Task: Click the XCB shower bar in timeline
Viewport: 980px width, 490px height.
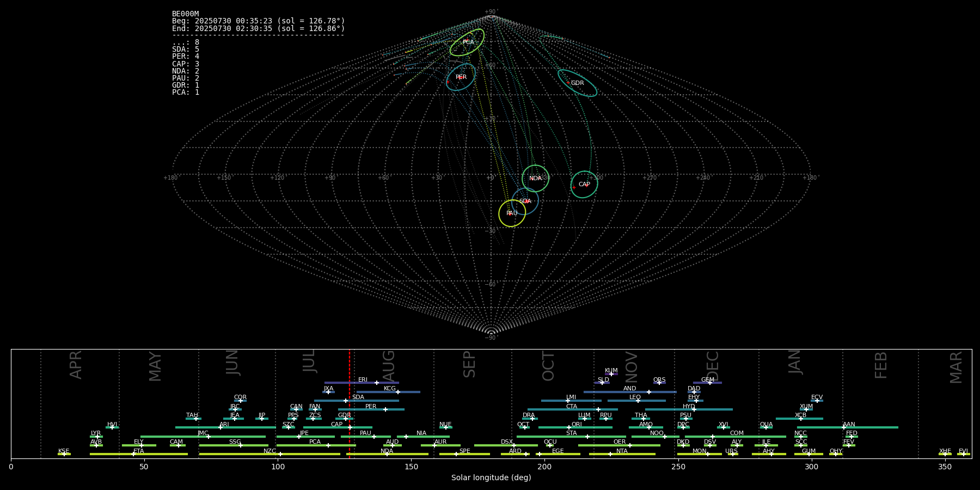Action: [799, 419]
